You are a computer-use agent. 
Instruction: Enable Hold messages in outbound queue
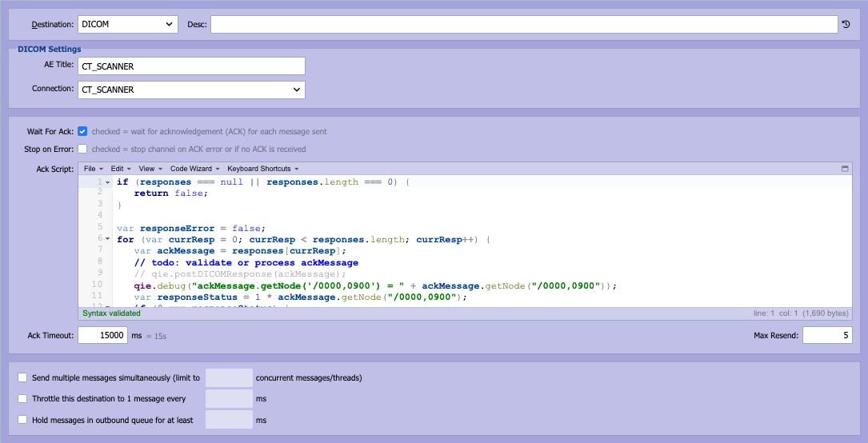pos(22,420)
